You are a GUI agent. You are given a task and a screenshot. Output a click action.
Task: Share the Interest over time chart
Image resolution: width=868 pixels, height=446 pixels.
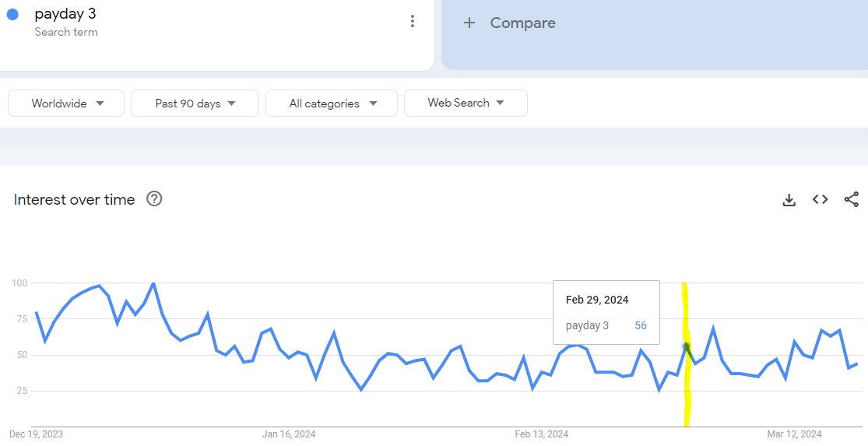pos(852,199)
